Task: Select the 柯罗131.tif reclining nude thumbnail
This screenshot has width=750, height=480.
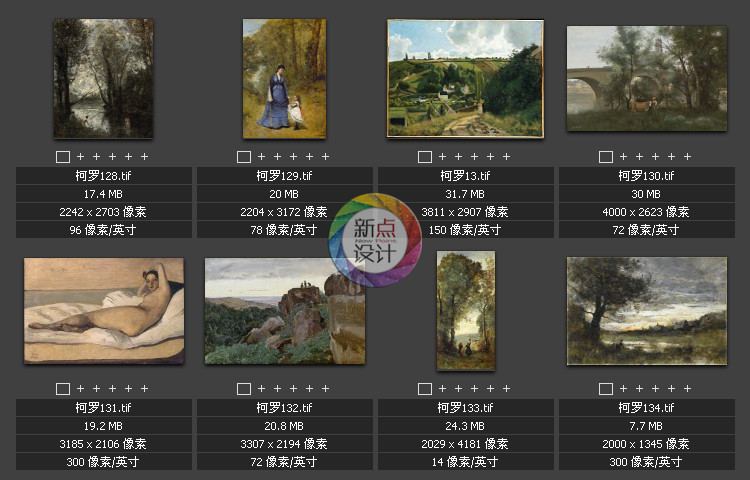Action: 104,311
